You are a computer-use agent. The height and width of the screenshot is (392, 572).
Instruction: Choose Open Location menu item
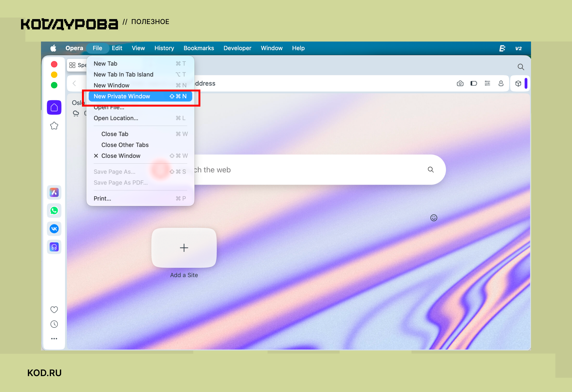140,118
